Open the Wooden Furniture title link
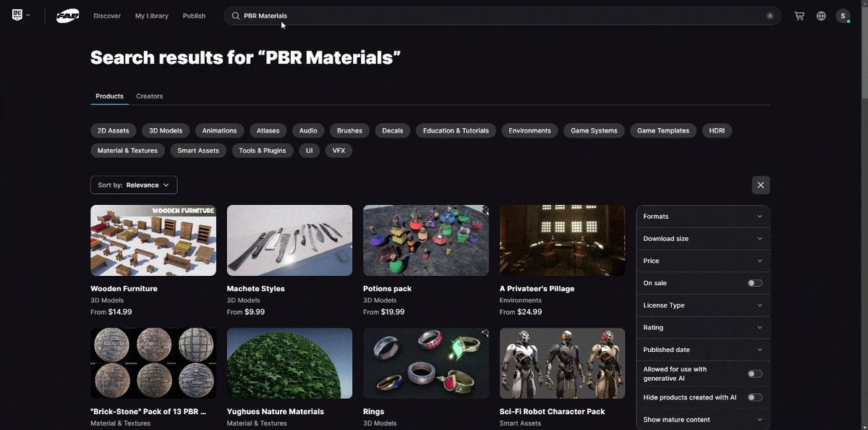Viewport: 868px width, 430px height. point(124,289)
